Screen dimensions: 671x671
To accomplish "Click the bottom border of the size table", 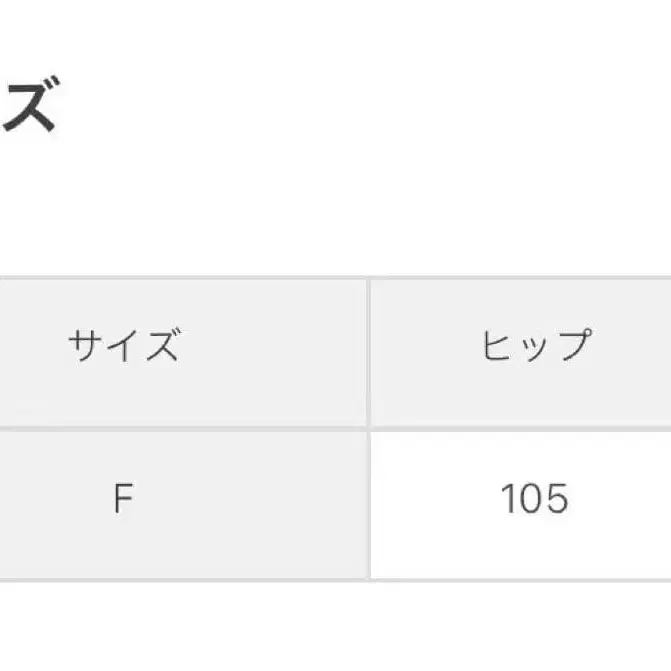I will tap(300, 579).
